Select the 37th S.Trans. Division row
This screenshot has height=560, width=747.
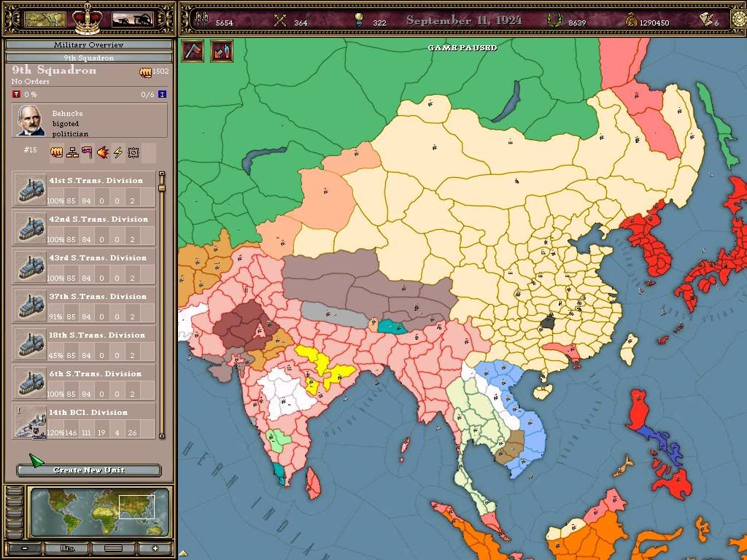point(84,306)
